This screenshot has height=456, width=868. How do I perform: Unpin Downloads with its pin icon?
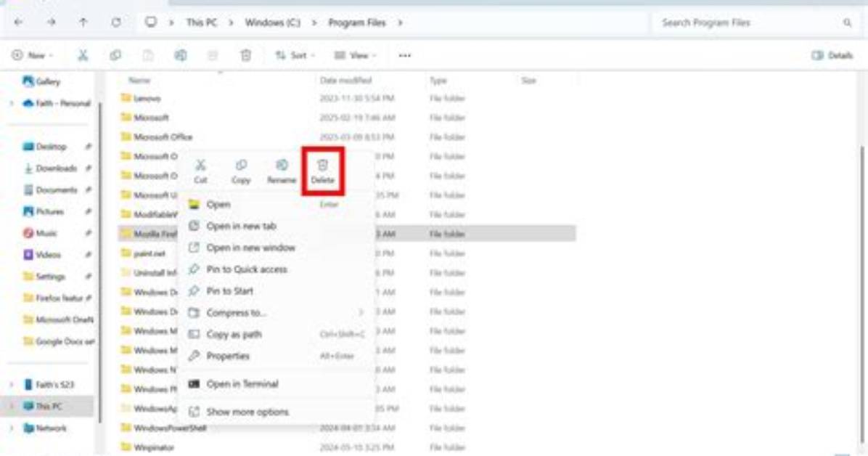[x=88, y=168]
